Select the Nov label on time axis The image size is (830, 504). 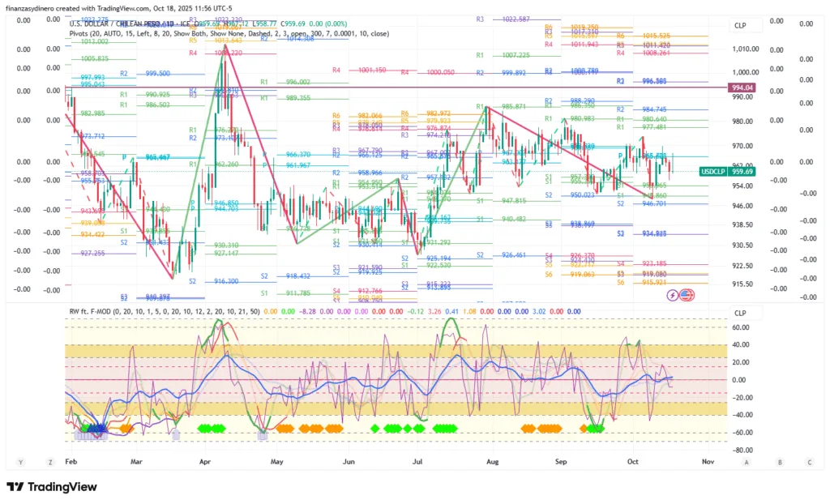pos(708,461)
